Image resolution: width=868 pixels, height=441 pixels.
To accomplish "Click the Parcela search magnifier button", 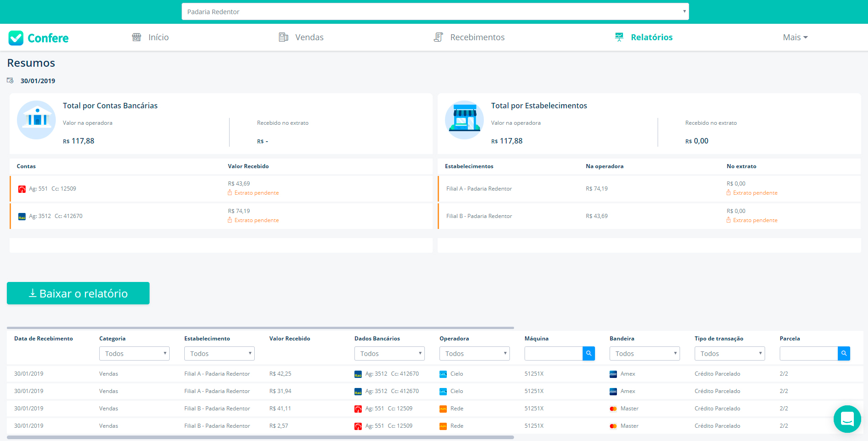I will pos(844,353).
